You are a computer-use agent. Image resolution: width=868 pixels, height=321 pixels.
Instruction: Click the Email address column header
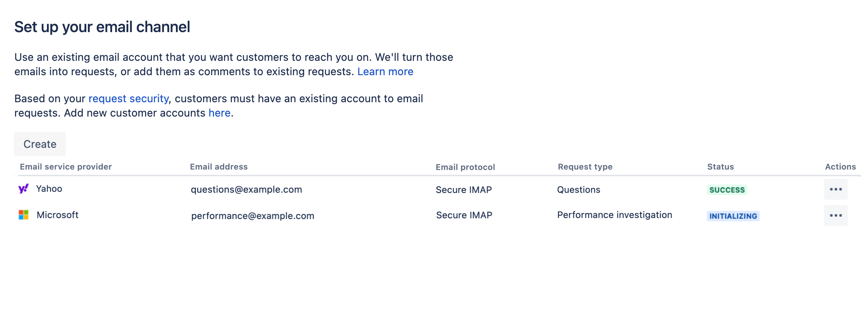coord(219,166)
